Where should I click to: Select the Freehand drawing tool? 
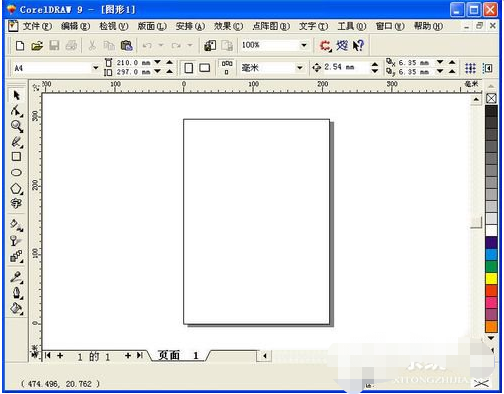[16, 142]
